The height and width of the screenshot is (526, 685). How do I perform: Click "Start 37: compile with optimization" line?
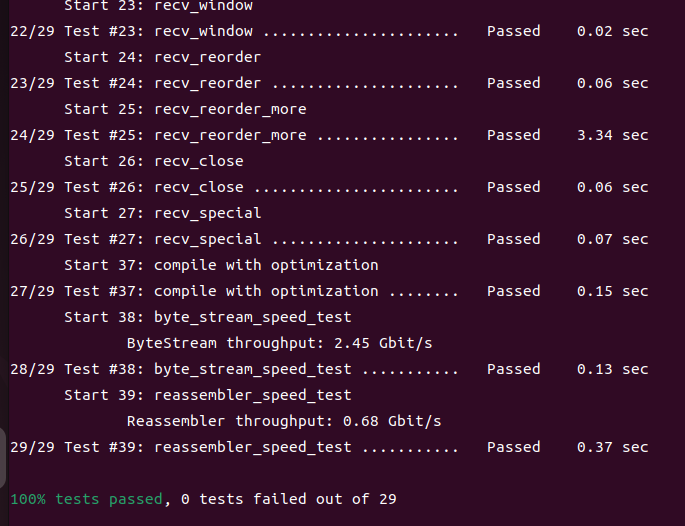point(221,265)
